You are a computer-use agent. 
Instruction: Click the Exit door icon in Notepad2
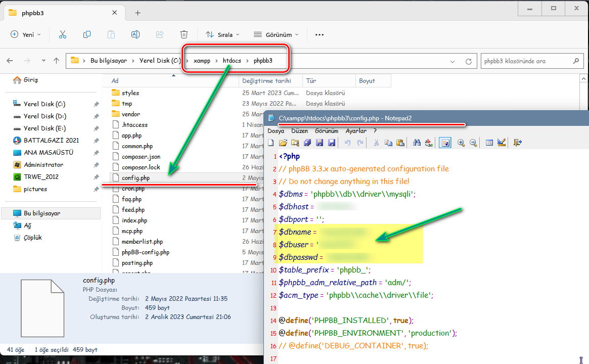click(x=518, y=143)
